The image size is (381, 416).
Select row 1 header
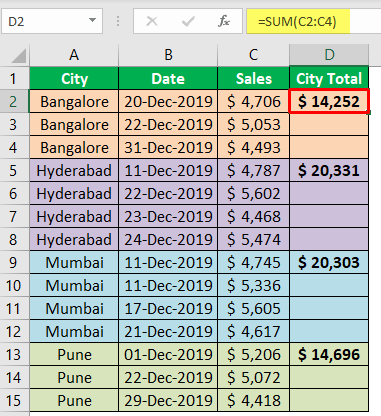14,79
